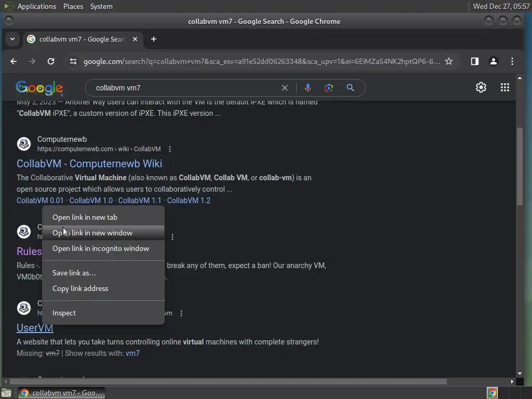Image resolution: width=532 pixels, height=399 pixels.
Task: Open Google quick settings gear
Action: pos(481,87)
